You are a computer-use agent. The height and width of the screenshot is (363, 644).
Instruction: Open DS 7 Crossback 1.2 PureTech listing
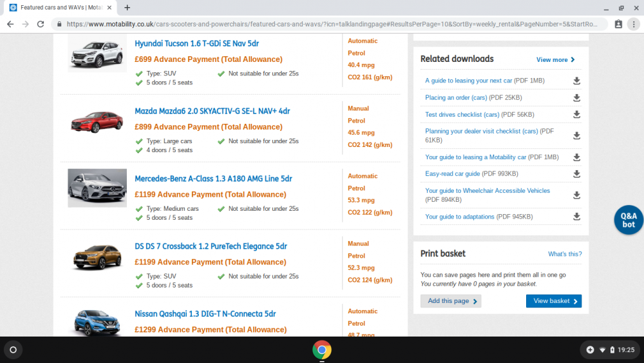point(211,246)
